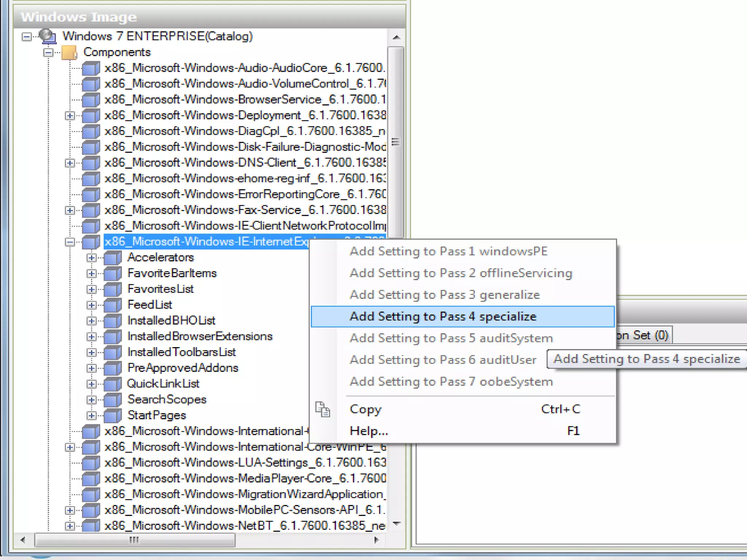Select the InstalledBrowserExtensions tree item
Viewport: 747px width, 560px height.
click(200, 337)
